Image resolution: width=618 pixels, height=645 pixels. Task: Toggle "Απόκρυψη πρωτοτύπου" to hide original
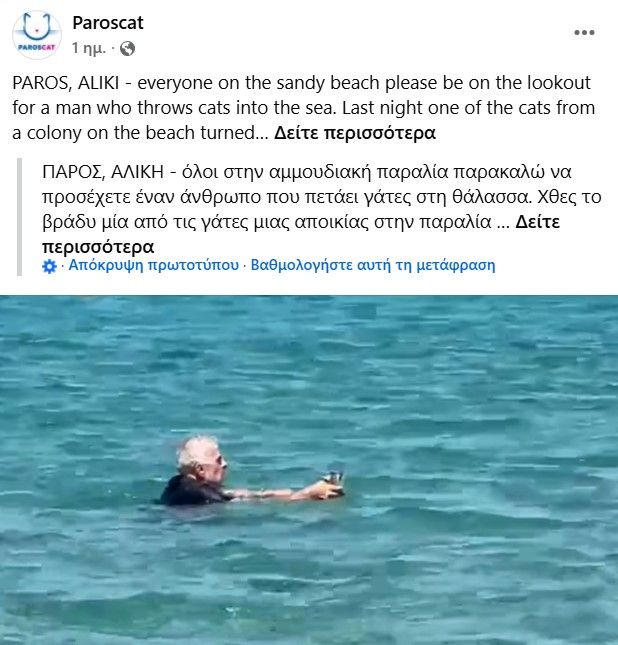[x=153, y=265]
